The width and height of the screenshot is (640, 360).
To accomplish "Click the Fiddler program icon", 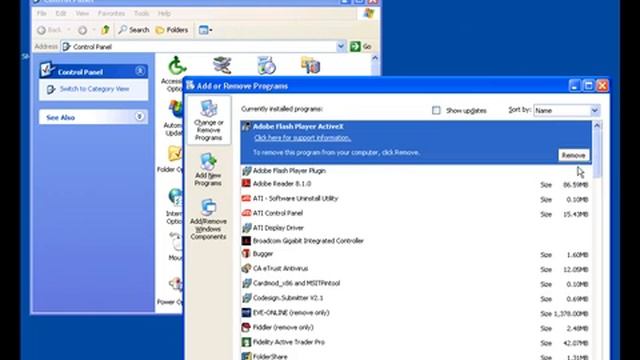I will pyautogui.click(x=246, y=327).
